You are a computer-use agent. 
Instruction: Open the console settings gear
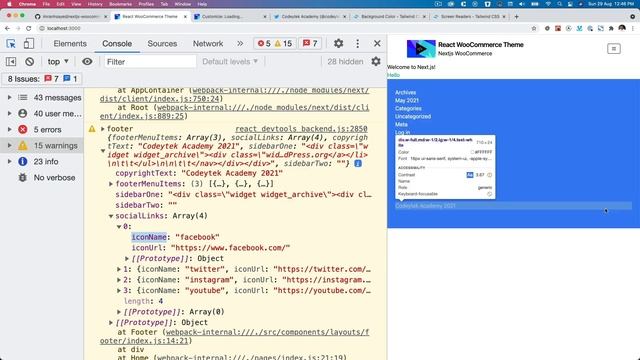(376, 62)
